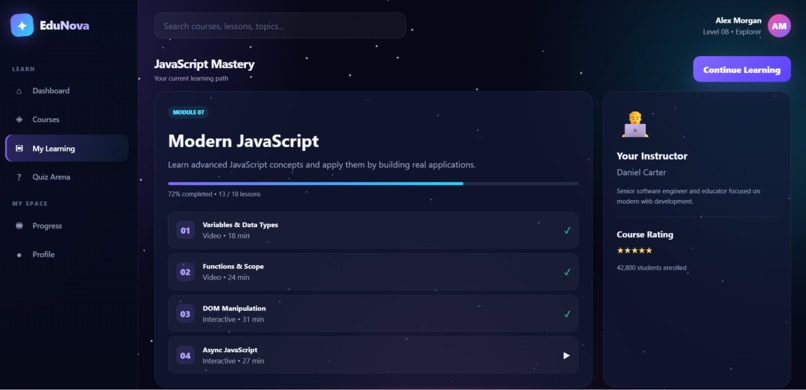This screenshot has width=806, height=390.
Task: Open Profile in the sidebar
Action: 67,255
